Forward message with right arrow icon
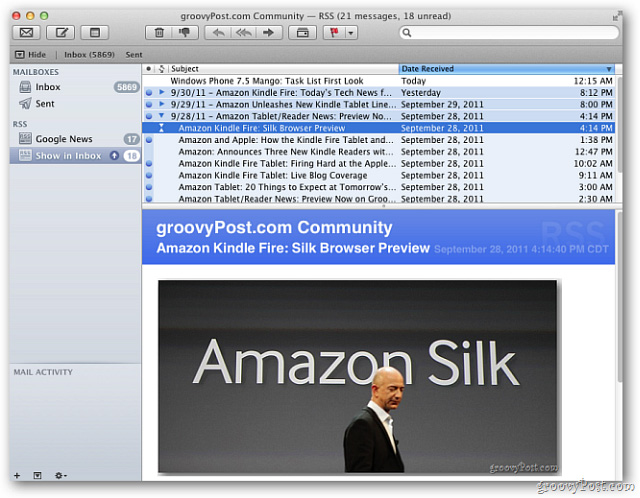This screenshot has width=640, height=498. [269, 32]
